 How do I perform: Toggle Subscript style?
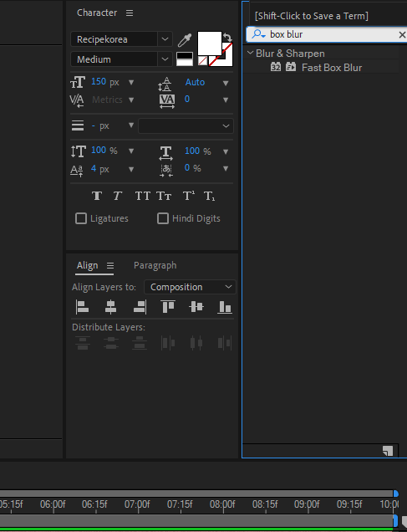(x=209, y=196)
